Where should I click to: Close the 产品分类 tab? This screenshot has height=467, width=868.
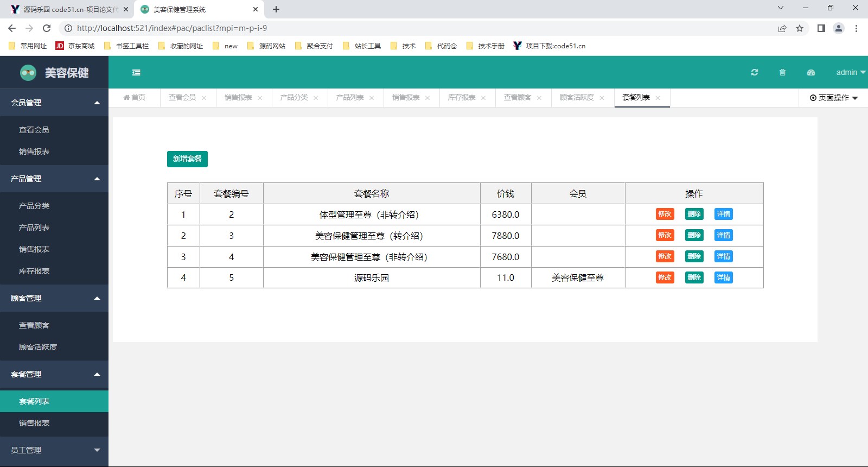coord(316,98)
